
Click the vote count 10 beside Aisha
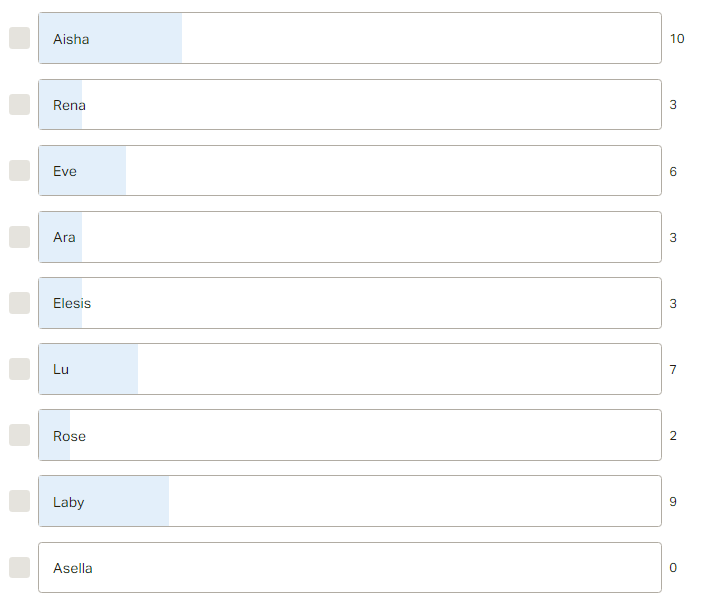point(677,39)
